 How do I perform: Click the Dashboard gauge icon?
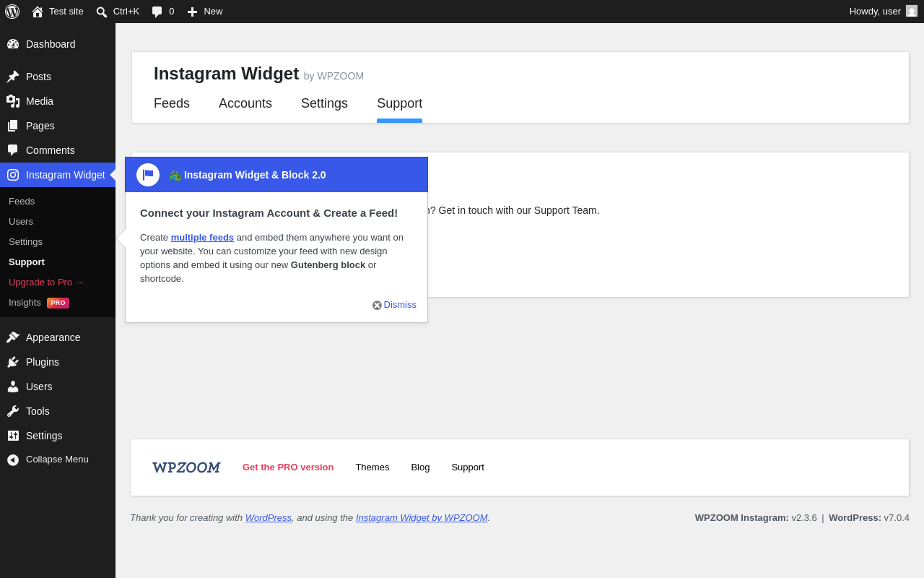click(x=13, y=44)
